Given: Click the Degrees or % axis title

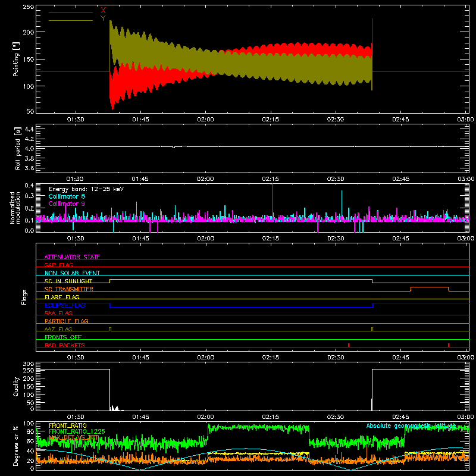Looking at the screenshot, I should click(16, 446).
